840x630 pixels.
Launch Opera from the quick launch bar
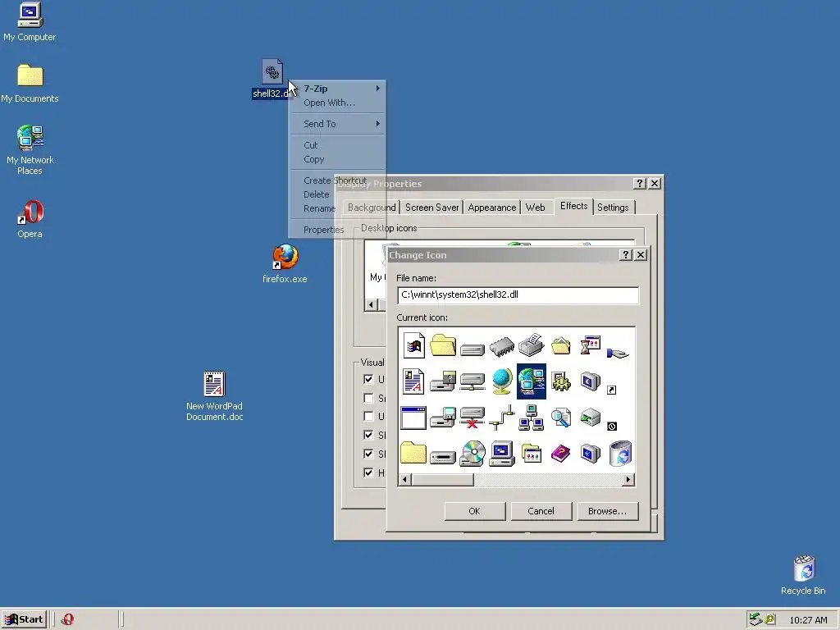click(x=67, y=619)
